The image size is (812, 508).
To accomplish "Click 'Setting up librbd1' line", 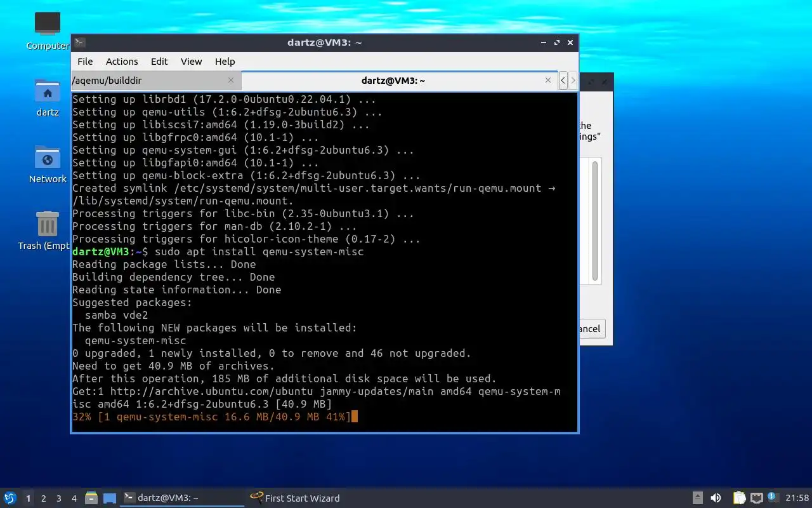I will click(x=224, y=99).
